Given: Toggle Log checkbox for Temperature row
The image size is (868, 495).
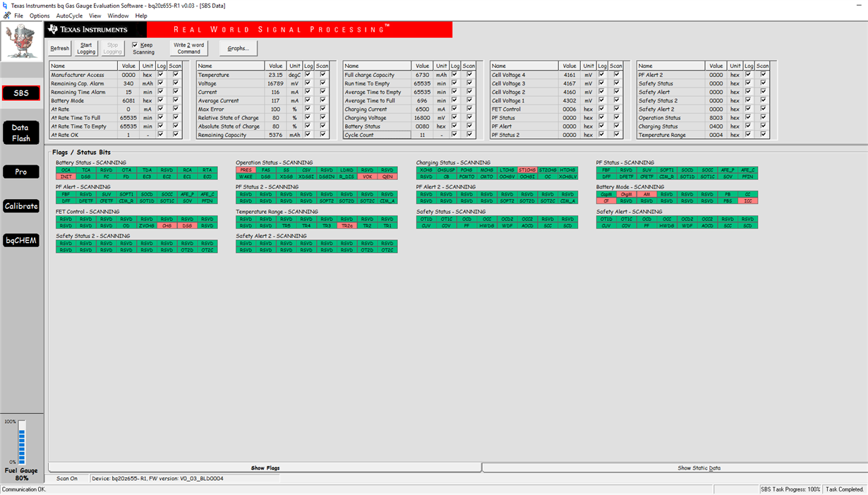Looking at the screenshot, I should pos(308,74).
